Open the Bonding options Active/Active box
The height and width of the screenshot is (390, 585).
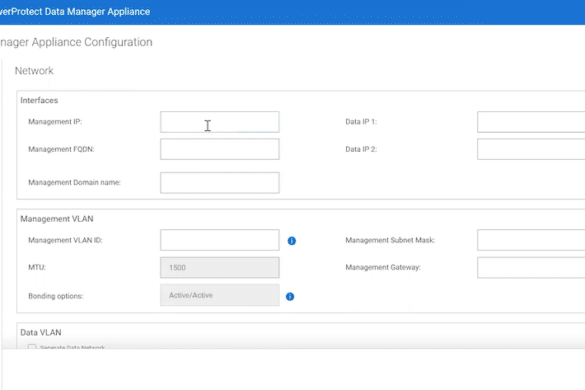[x=220, y=295]
